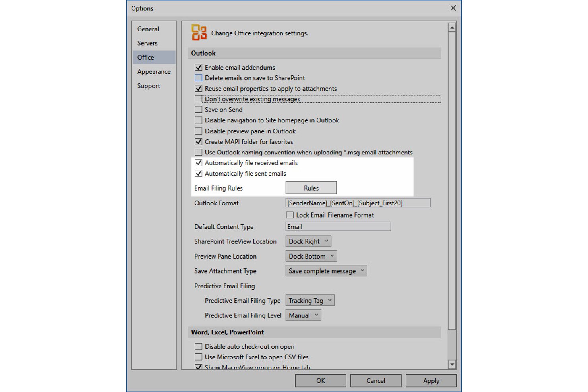Click the Predictive Email Filing label
The image size is (588, 392).
coord(224,286)
